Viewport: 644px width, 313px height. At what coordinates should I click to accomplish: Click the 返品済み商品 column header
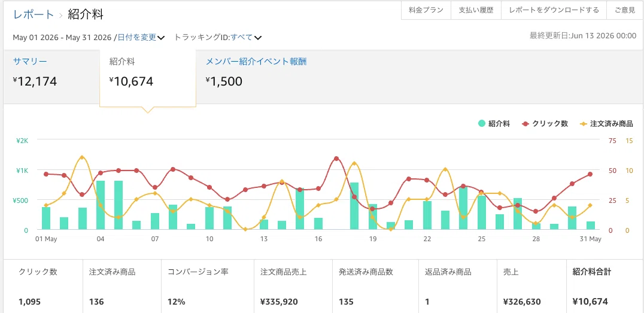(x=448, y=272)
